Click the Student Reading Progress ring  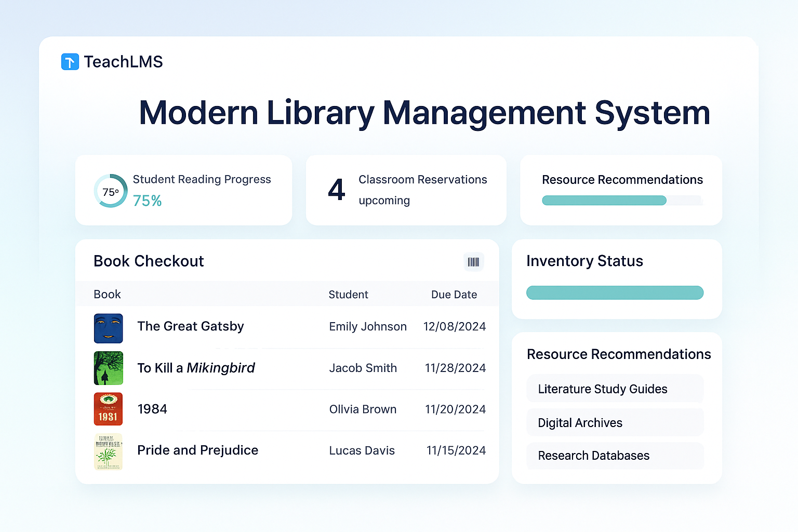point(110,191)
